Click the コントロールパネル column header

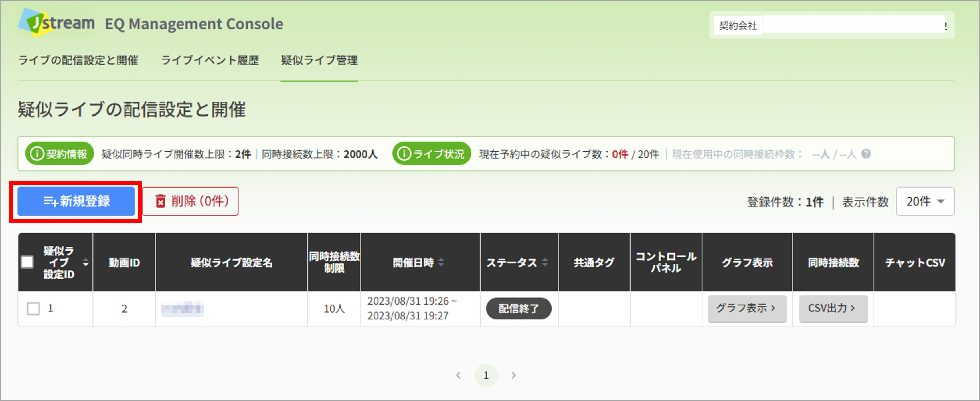666,262
